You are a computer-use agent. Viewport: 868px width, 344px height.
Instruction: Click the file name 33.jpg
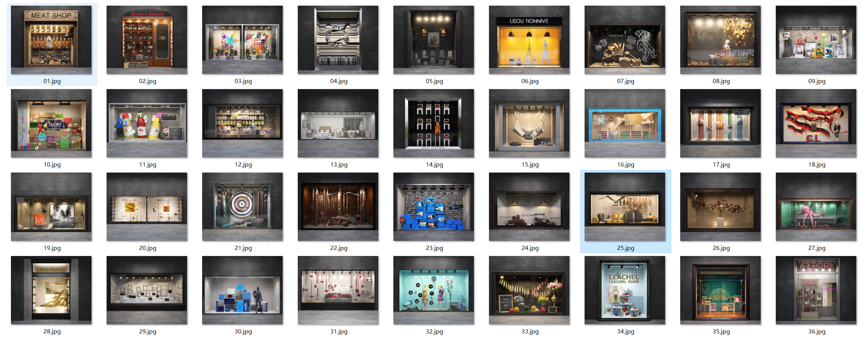[530, 332]
